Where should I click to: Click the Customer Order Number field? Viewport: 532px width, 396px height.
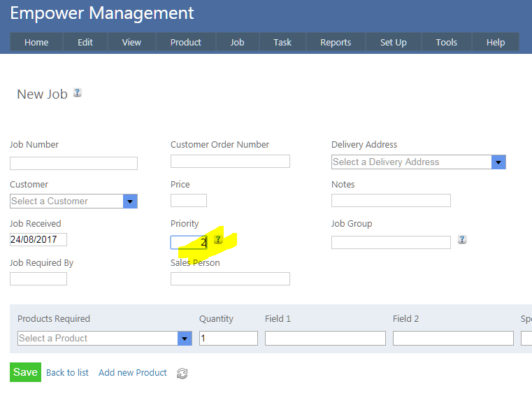230,162
